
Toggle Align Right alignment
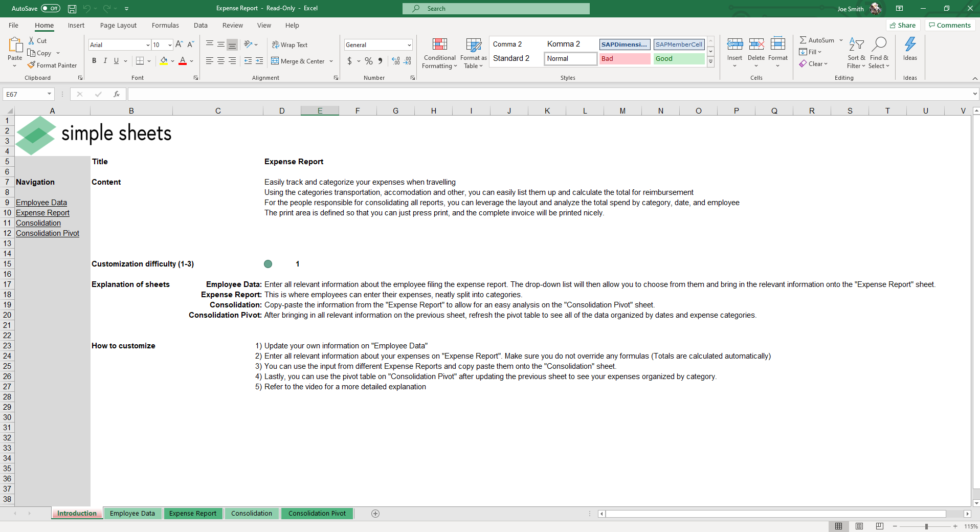[x=232, y=61]
